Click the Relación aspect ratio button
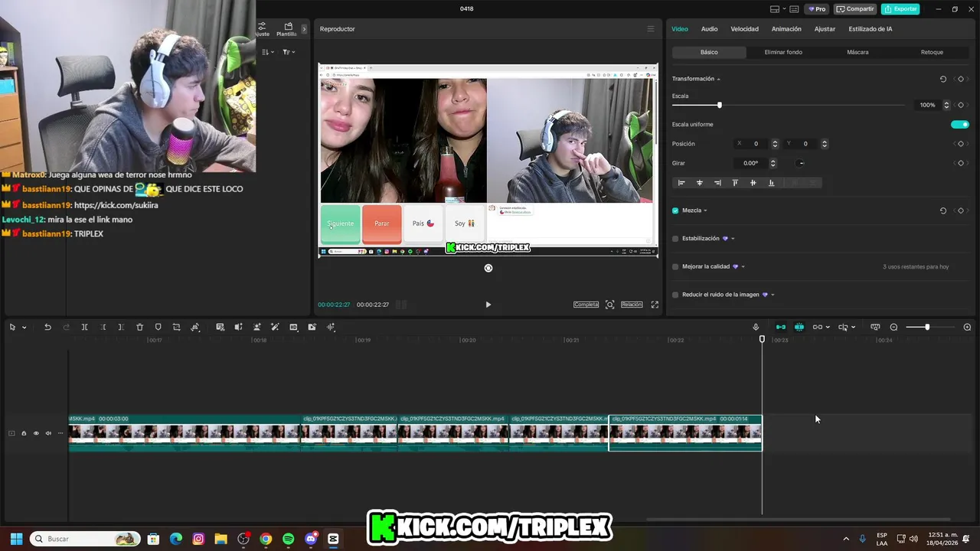 pyautogui.click(x=632, y=305)
